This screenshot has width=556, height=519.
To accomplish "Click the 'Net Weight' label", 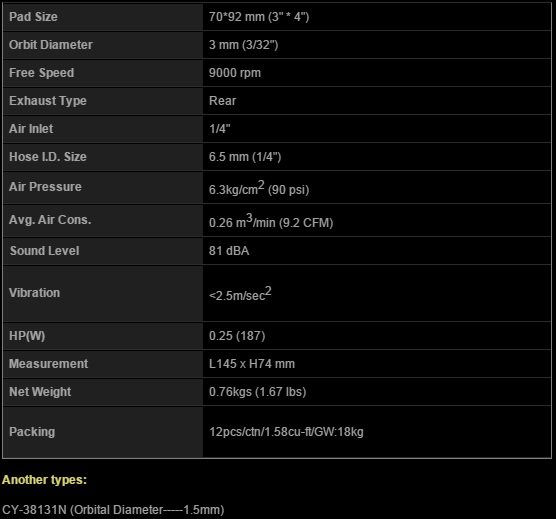I will point(40,392).
